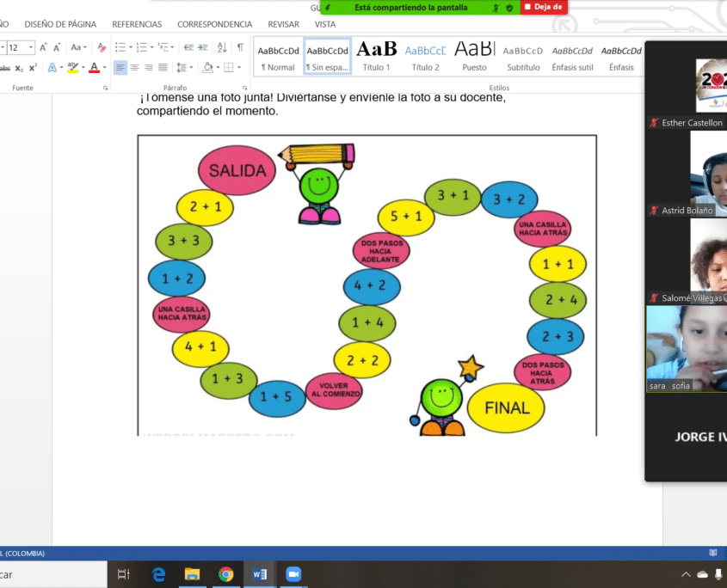727x588 pixels.
Task: Apply the Puesto style
Action: click(x=474, y=57)
